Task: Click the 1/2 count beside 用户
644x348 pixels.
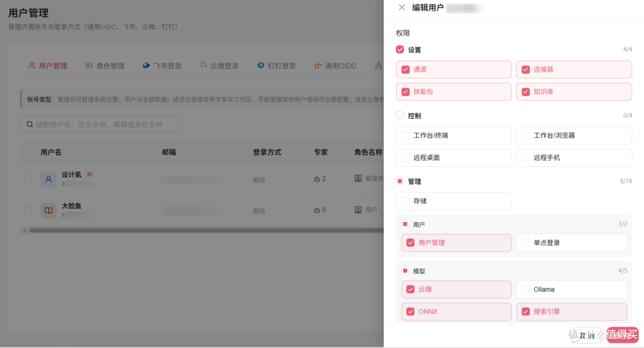Action: tap(623, 224)
